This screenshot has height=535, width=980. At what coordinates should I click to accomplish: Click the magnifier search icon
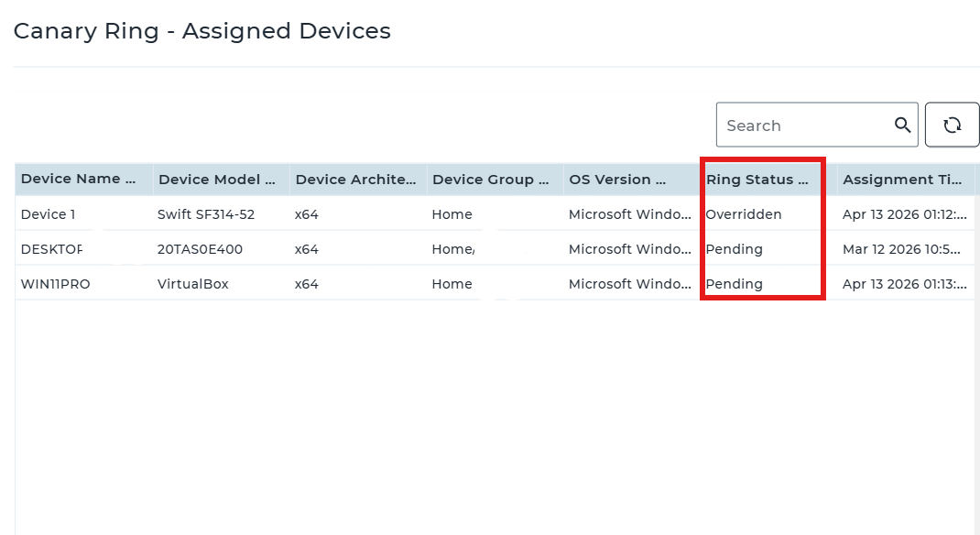click(x=902, y=125)
